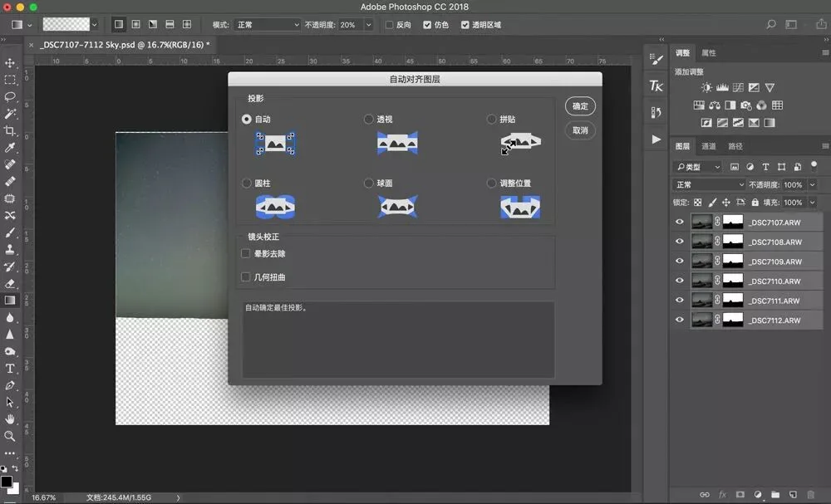The width and height of the screenshot is (831, 504).
Task: Click the TK panel icon
Action: (656, 86)
